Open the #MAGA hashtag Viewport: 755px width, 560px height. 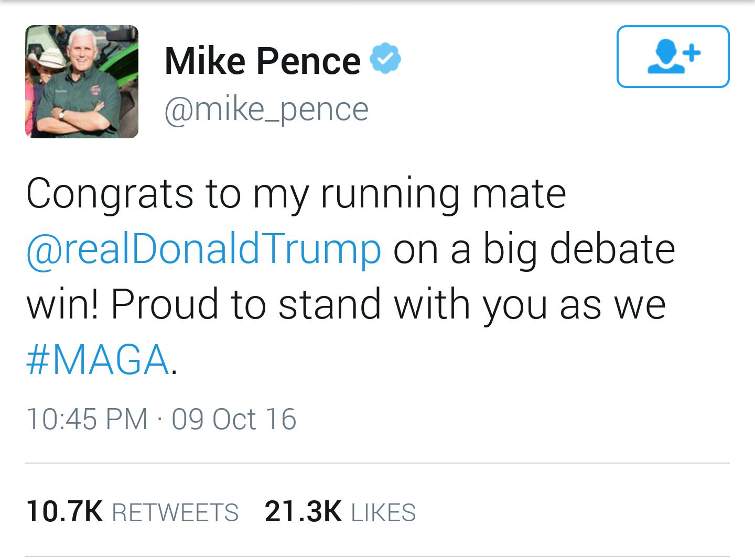coord(98,360)
